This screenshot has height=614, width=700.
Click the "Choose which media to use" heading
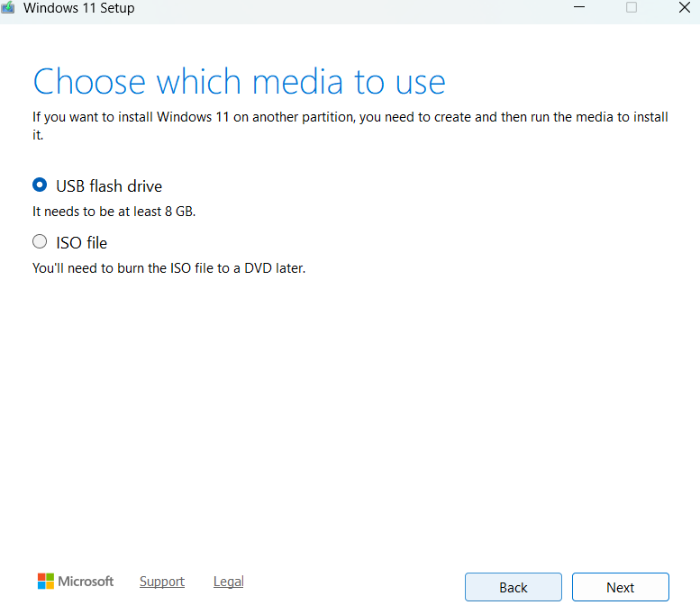click(240, 82)
